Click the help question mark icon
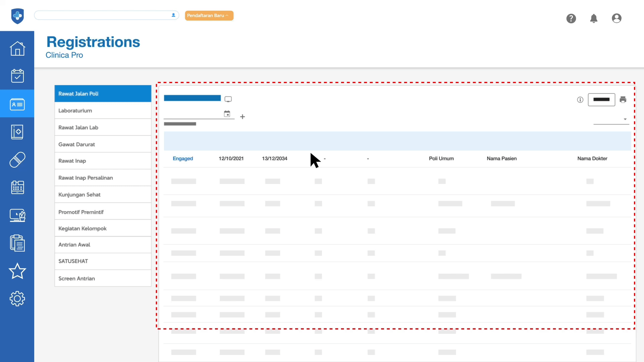Image resolution: width=644 pixels, height=362 pixels. pyautogui.click(x=571, y=18)
